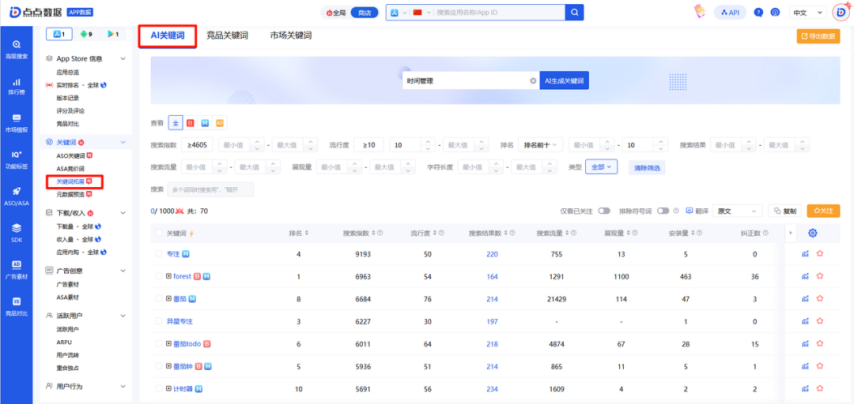Tick the checkbox next to 番茄todo
Screen dimensions: 854x404
pos(157,343)
